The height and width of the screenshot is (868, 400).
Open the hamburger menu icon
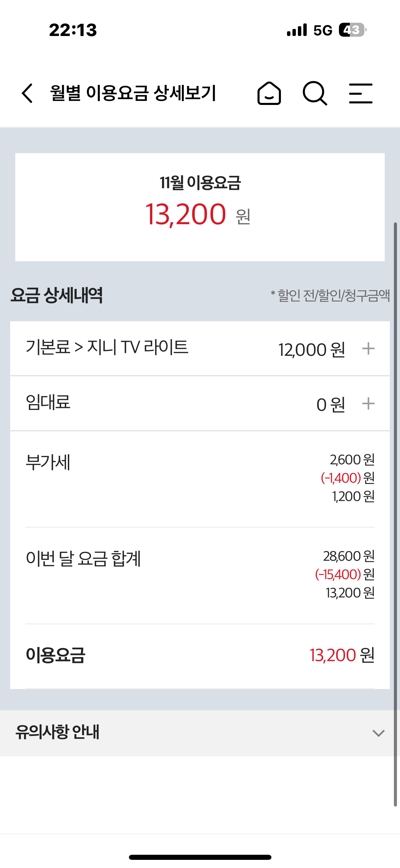coord(361,93)
